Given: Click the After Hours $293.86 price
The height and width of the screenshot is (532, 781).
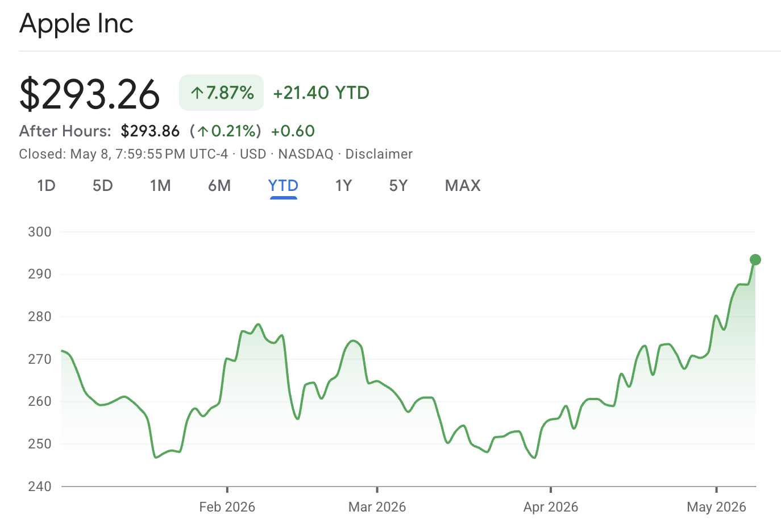Looking at the screenshot, I should (150, 131).
